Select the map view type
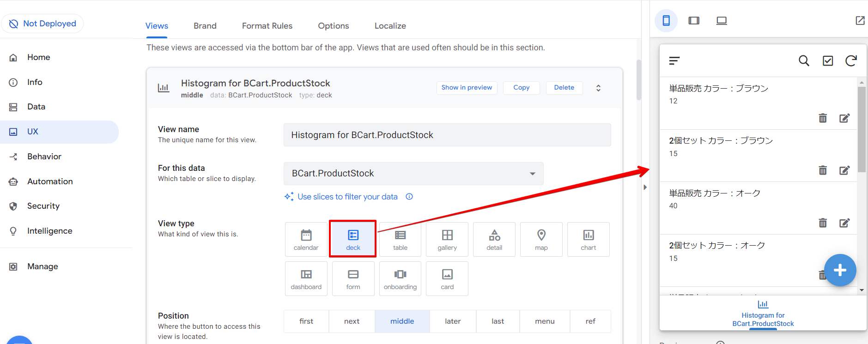Image resolution: width=868 pixels, height=344 pixels. click(541, 239)
